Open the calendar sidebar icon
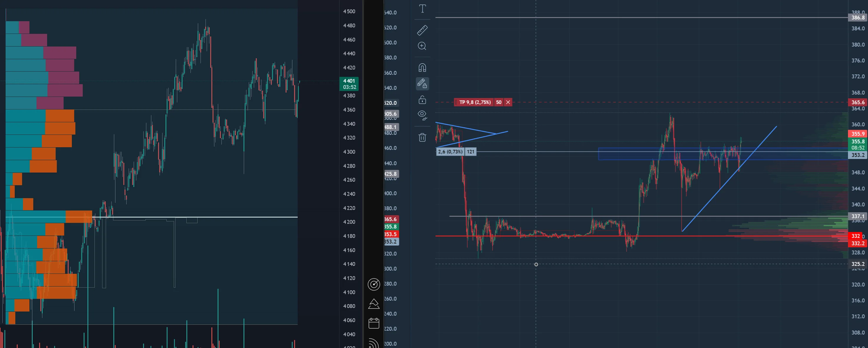 pyautogui.click(x=374, y=323)
